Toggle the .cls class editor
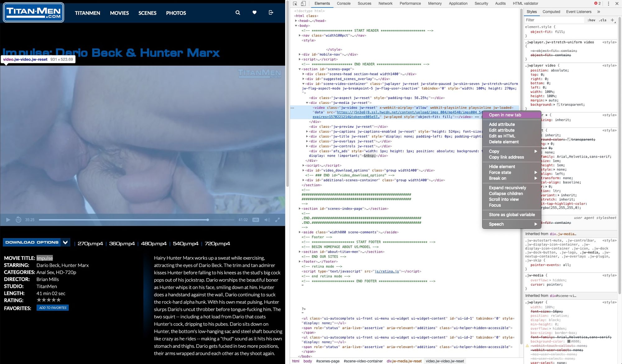Image resolution: width=622 pixels, height=364 pixels. 603,20
